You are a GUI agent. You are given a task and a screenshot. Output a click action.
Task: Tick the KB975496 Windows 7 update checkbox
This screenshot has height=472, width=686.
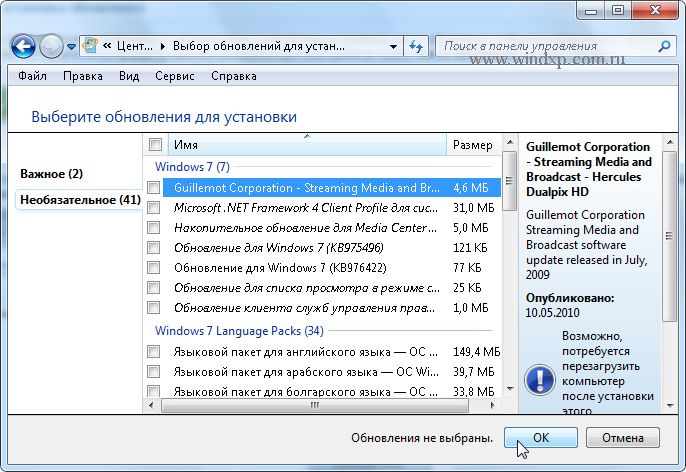pyautogui.click(x=153, y=248)
